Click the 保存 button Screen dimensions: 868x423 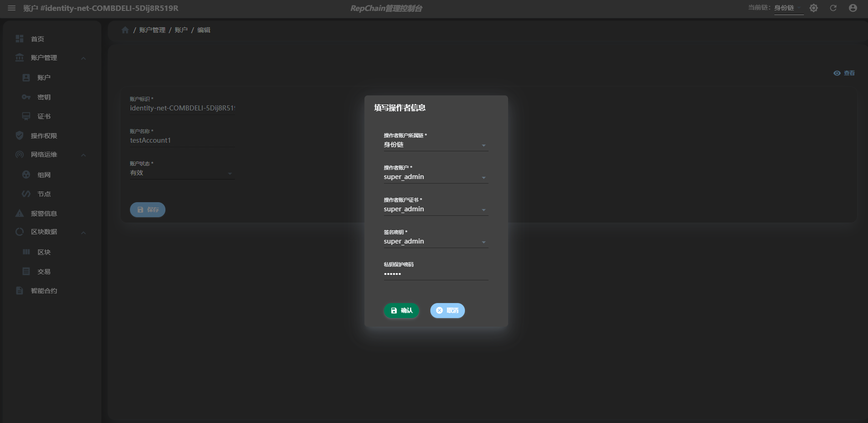(148, 209)
